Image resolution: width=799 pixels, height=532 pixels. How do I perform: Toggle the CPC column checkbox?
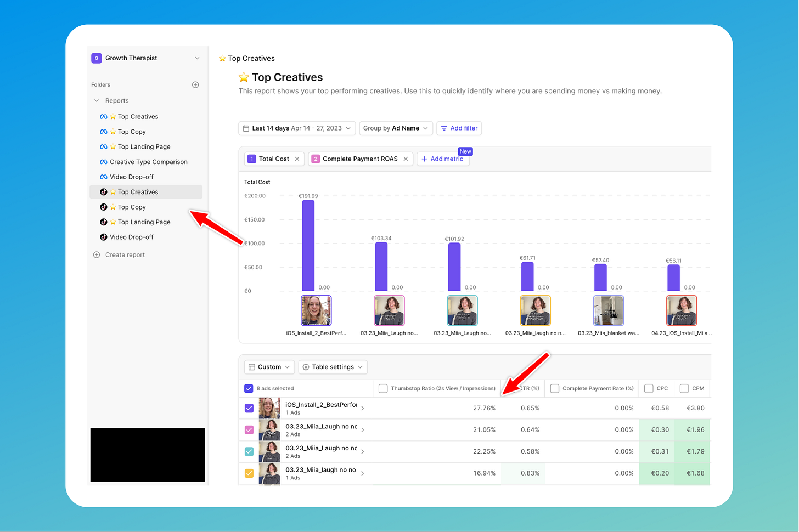649,388
